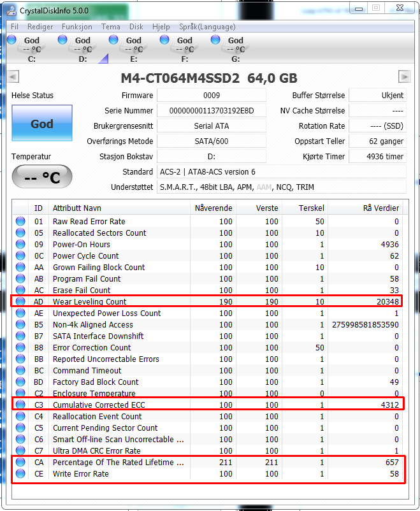The width and height of the screenshot is (420, 511).
Task: Open the Rediger menu
Action: point(40,27)
